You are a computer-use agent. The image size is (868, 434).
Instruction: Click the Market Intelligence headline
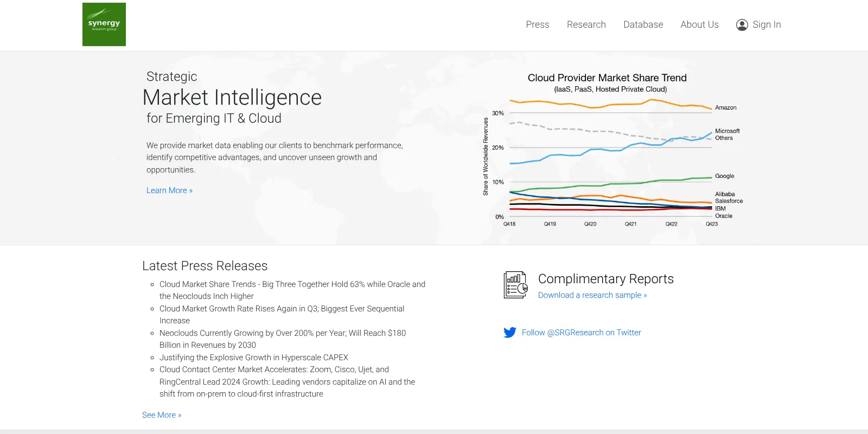pos(232,98)
